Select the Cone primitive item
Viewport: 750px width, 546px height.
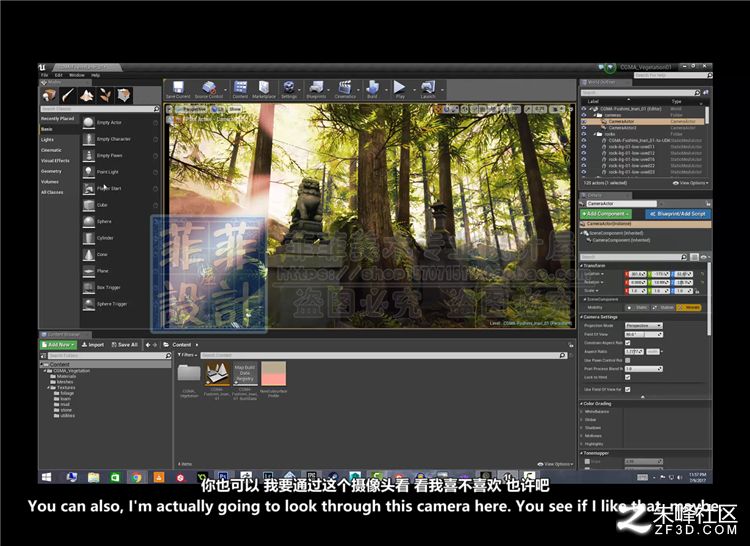(x=120, y=254)
